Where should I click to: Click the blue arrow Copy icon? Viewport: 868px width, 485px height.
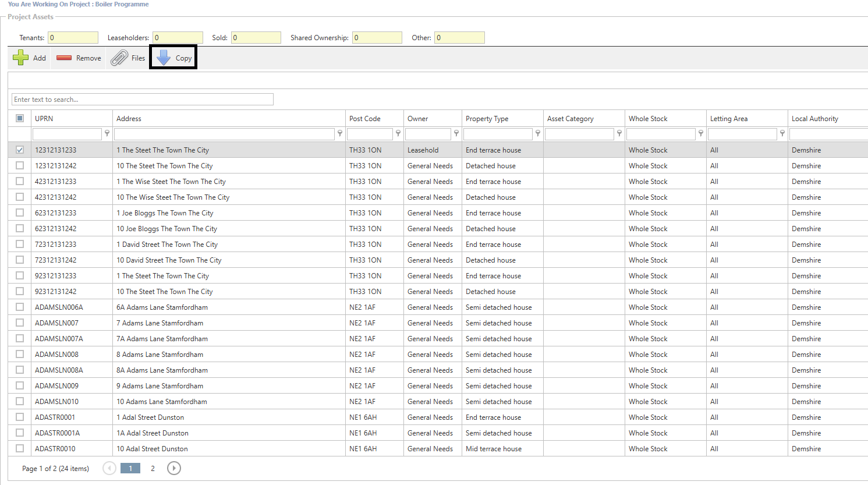pos(164,58)
